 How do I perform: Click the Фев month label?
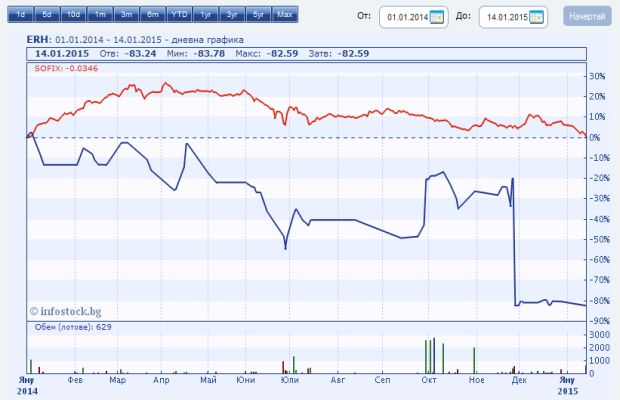[75, 380]
